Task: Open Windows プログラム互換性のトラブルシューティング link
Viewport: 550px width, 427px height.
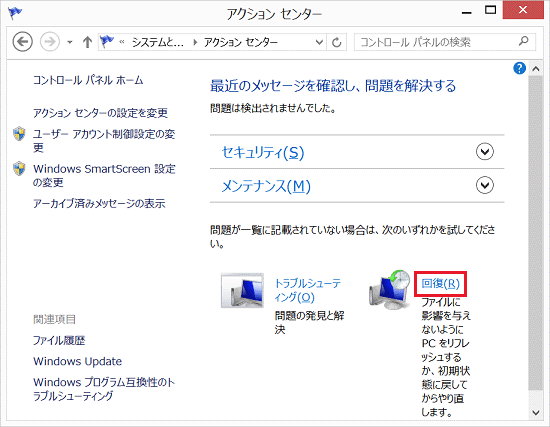Action: coord(104,389)
